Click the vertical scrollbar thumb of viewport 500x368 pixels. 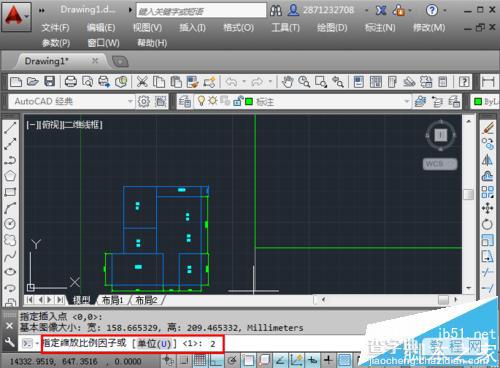[x=469, y=194]
